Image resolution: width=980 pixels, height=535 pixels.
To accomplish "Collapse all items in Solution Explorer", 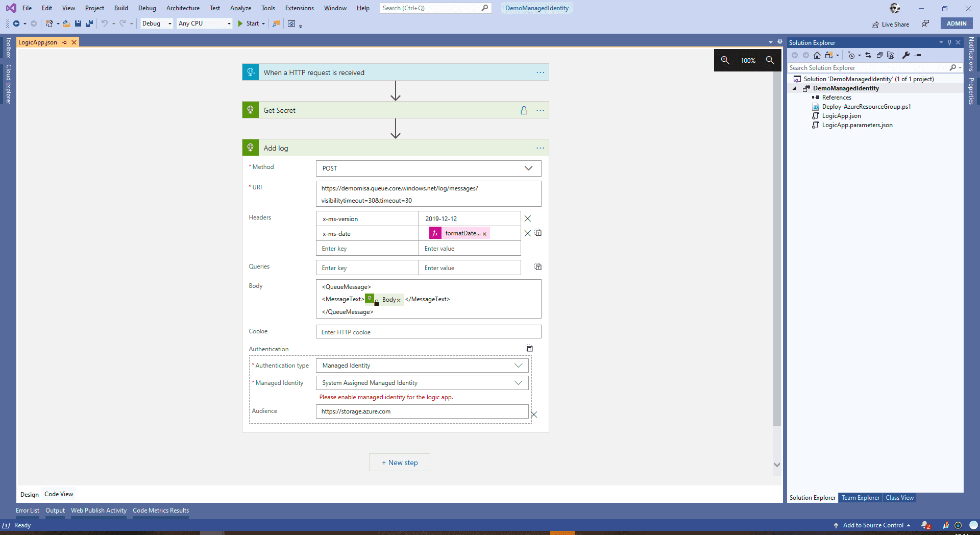I will click(879, 55).
